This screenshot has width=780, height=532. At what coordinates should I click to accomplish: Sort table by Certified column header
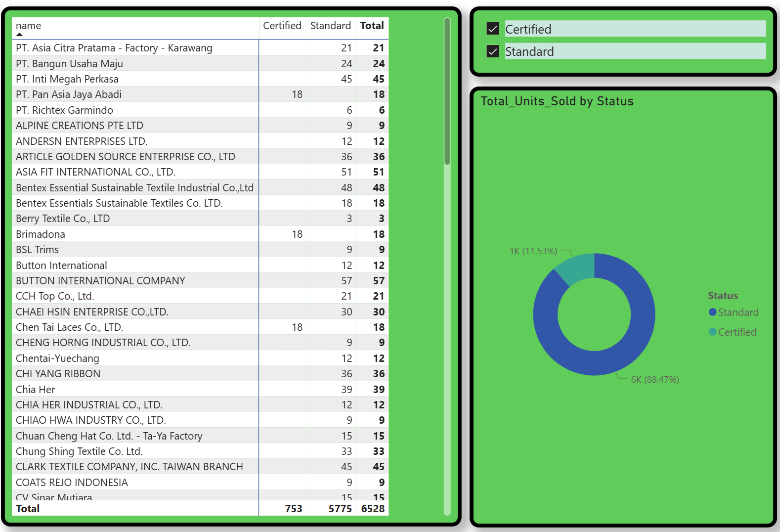(282, 26)
